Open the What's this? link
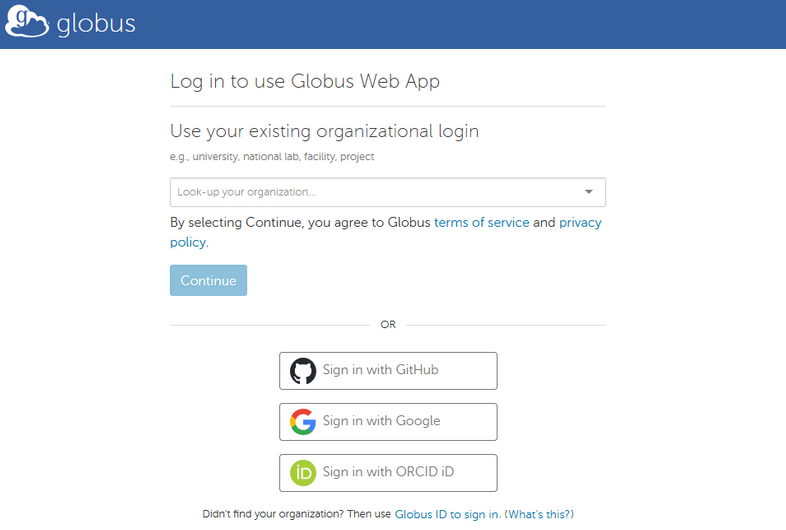 [539, 514]
